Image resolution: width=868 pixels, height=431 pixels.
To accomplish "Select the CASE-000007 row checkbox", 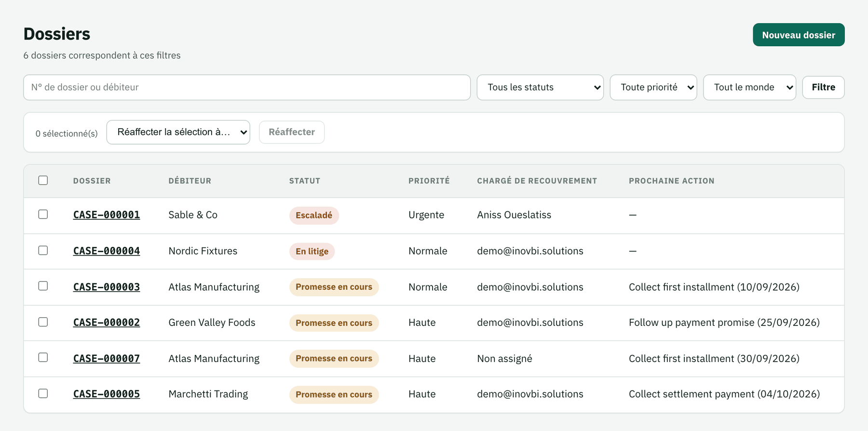I will pos(43,357).
